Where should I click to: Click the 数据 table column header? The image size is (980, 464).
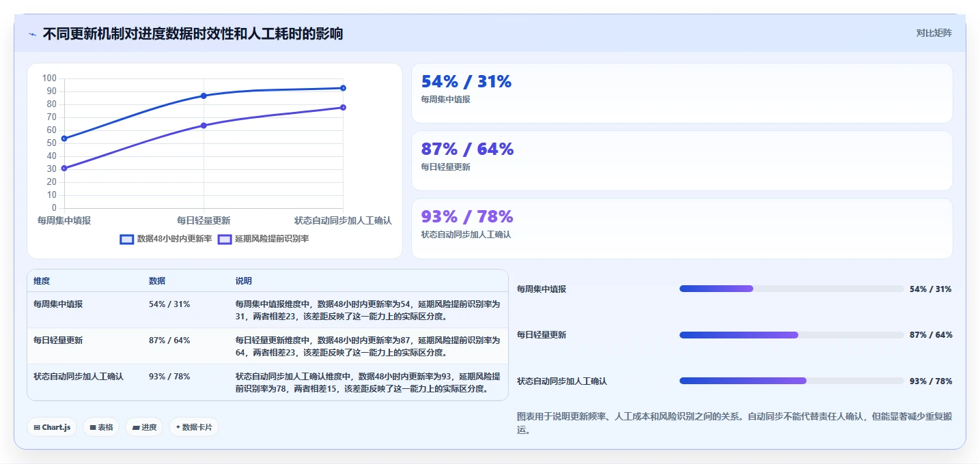click(157, 281)
